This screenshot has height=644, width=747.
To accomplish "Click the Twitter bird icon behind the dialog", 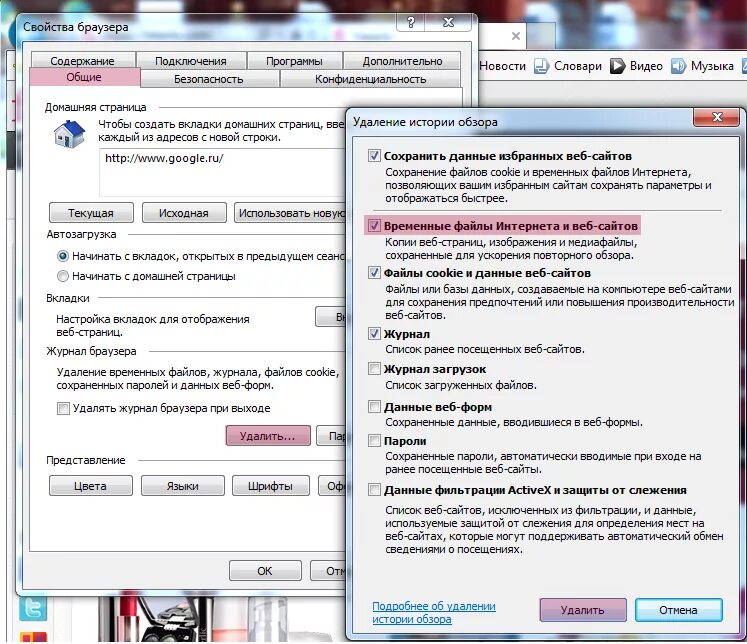I will click(33, 608).
